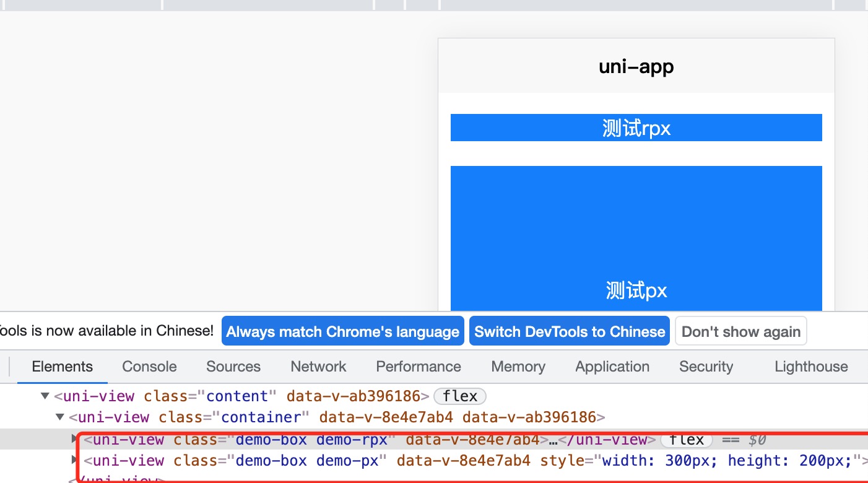Expand the demo-box demo-rpx node
Screen dimensions: 868x483
pos(75,439)
